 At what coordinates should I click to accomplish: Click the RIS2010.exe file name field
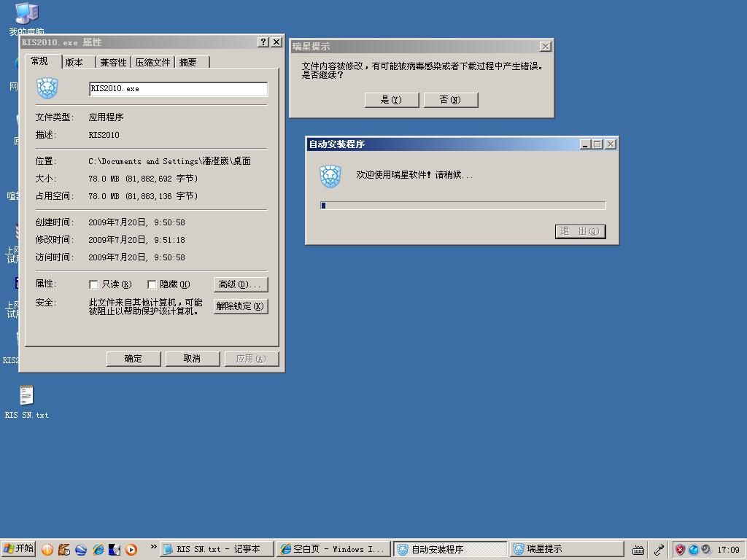tap(178, 89)
